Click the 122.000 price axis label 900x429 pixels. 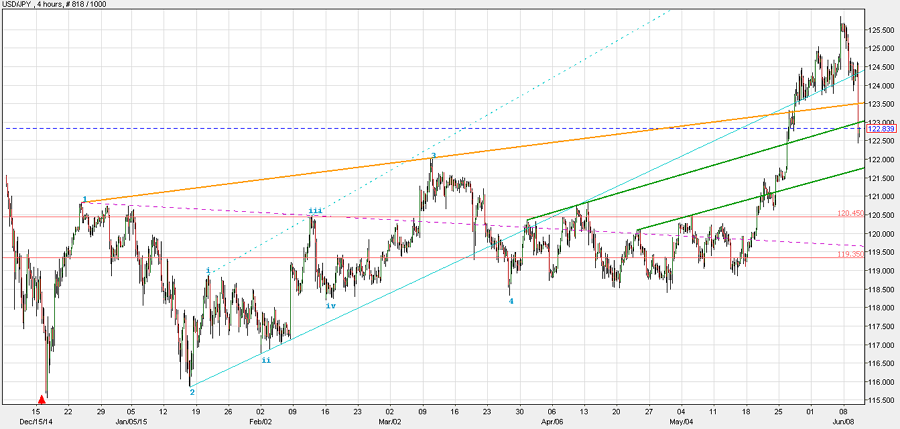pyautogui.click(x=882, y=160)
